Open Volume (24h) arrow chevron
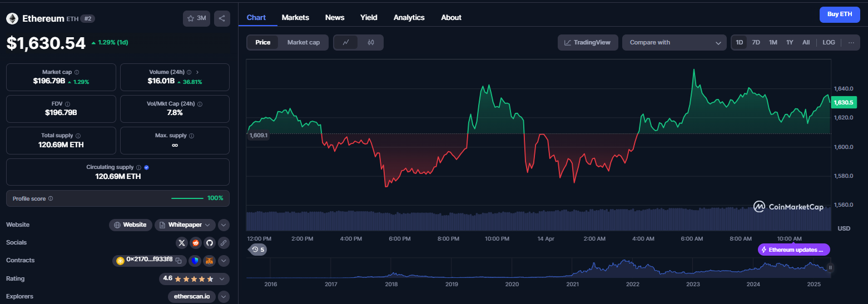This screenshot has height=304, width=868. [x=197, y=72]
